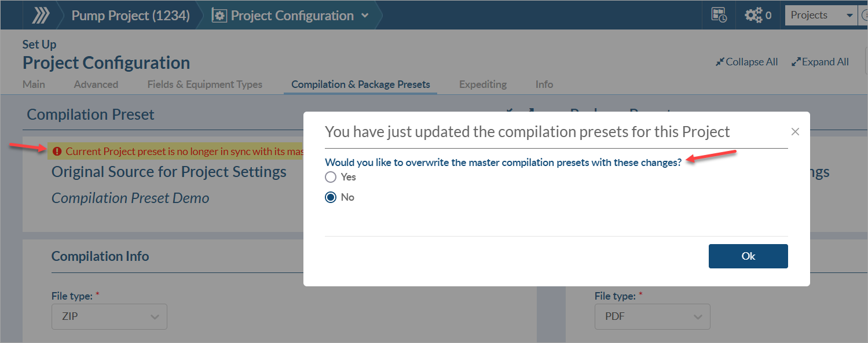Click the triple-chevron home logo icon
Viewport: 868px width, 343px height.
pos(41,16)
